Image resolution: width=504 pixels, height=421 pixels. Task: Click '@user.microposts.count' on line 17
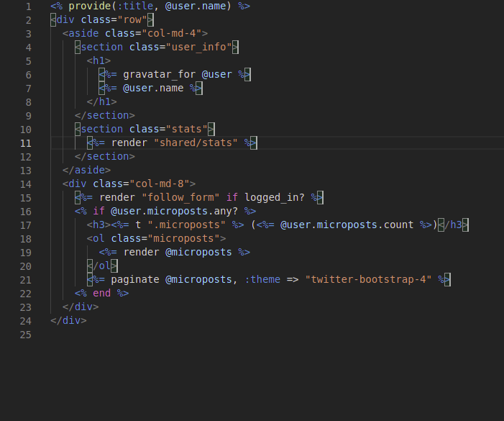(347, 225)
